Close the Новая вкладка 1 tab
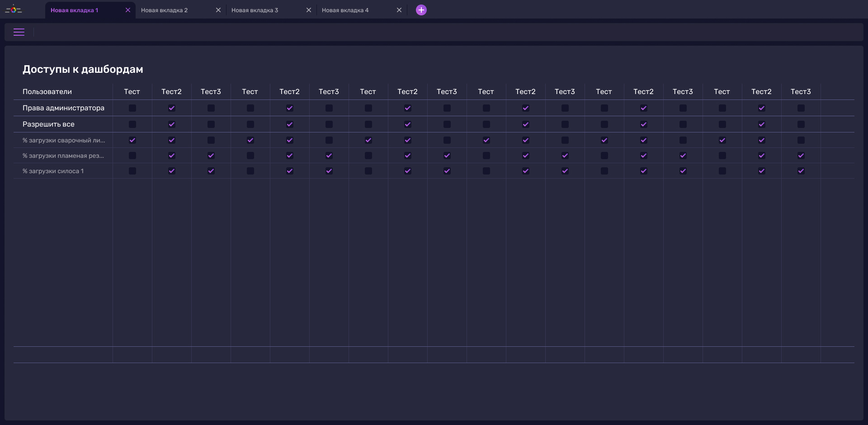 point(128,10)
